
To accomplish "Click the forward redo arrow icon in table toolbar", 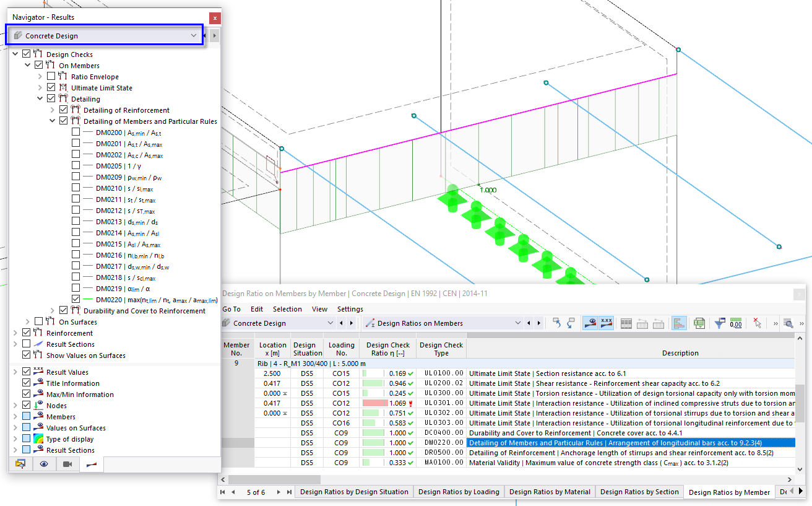I will click(571, 323).
